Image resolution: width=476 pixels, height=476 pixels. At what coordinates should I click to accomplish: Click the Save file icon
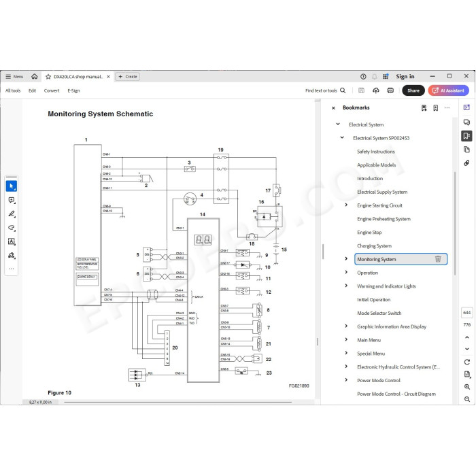[x=361, y=90]
